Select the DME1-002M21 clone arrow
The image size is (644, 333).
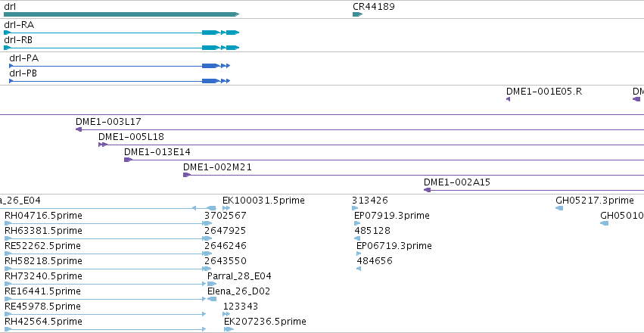click(x=187, y=175)
